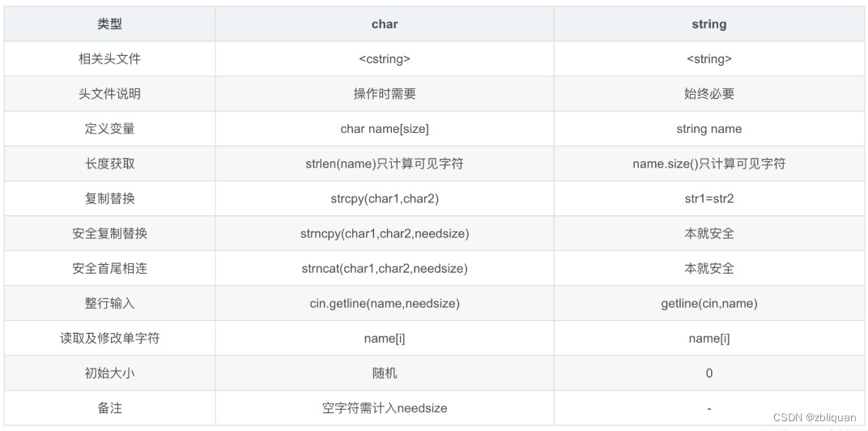
Task: Select the "char" column header
Action: pos(385,24)
